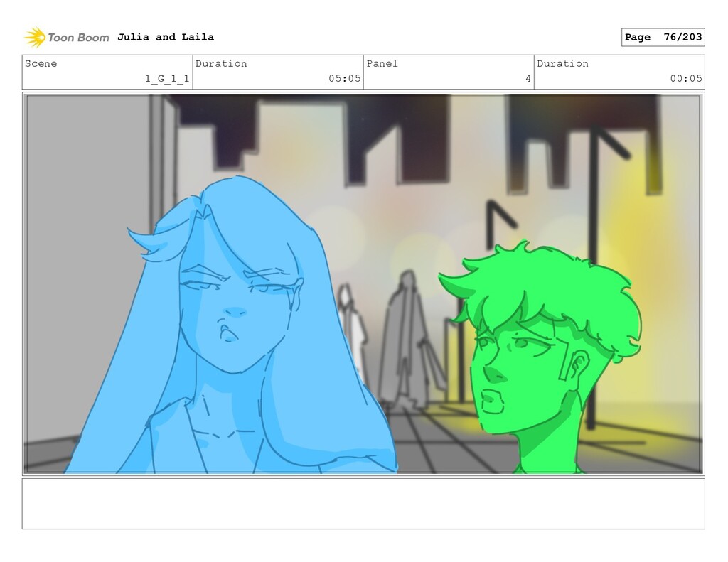Viewport: 728px width, 562px height.
Task: Click the scene name 1_G_1_1
Action: tap(166, 78)
